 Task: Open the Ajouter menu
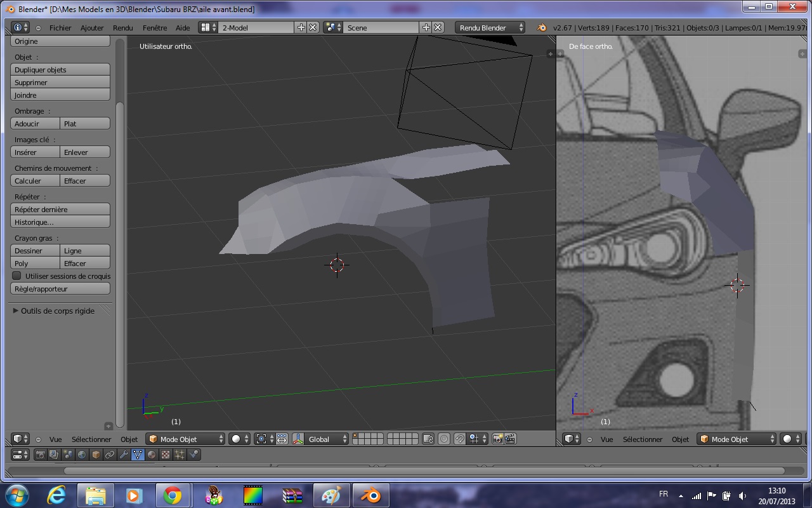[92, 28]
